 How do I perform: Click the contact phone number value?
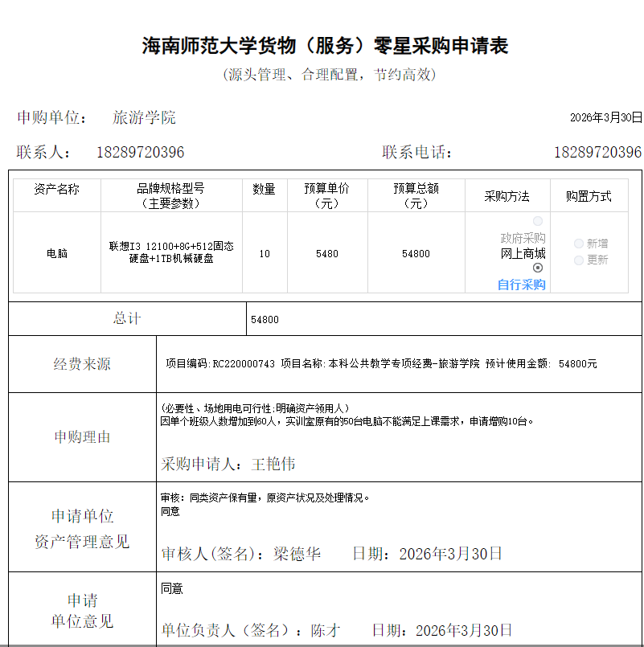coord(597,152)
